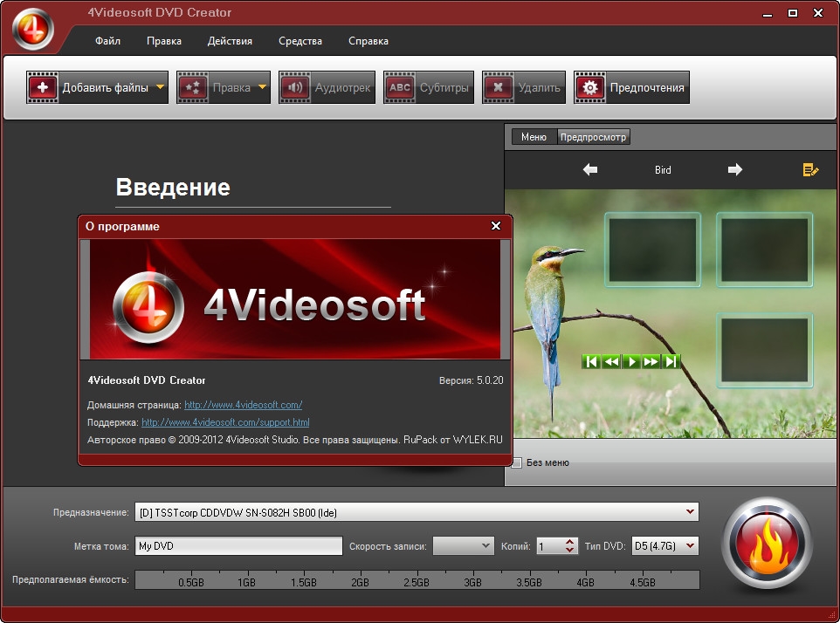The width and height of the screenshot is (840, 623).
Task: Open the 4videosoft support.html link
Action: click(225, 422)
